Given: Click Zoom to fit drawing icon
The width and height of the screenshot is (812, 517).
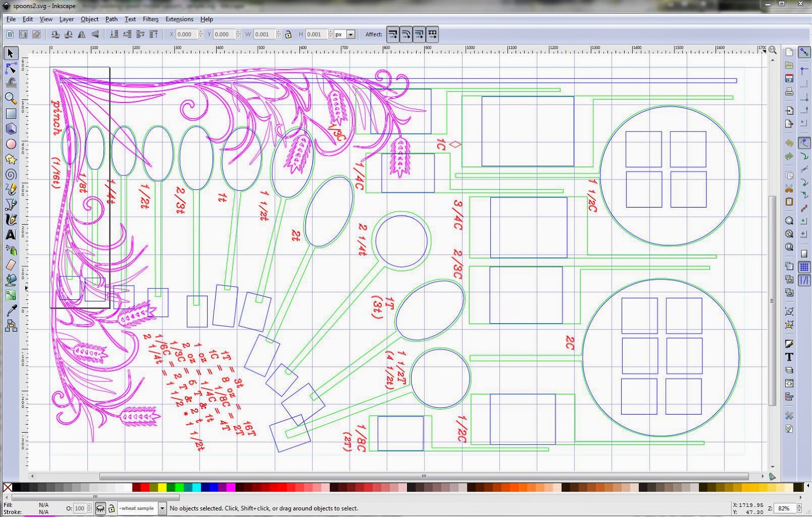Looking at the screenshot, I should coord(789,234).
